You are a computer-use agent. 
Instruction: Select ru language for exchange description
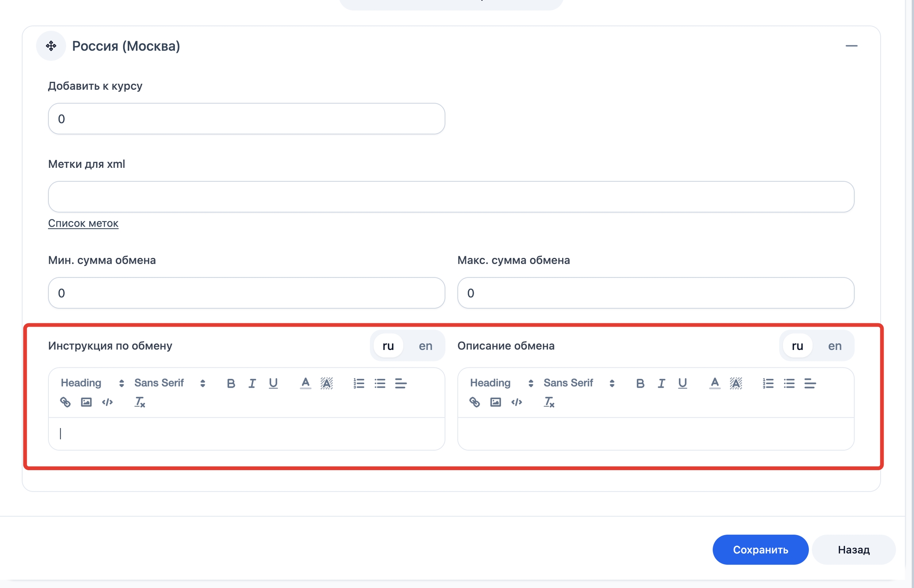pyautogui.click(x=797, y=346)
